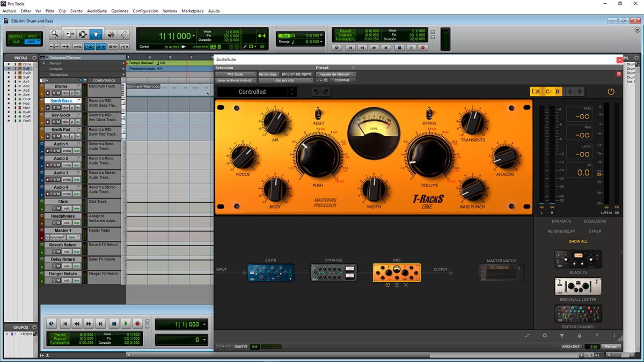Enable SPOT edit mode
This screenshot has height=362, width=644.
(32, 35)
